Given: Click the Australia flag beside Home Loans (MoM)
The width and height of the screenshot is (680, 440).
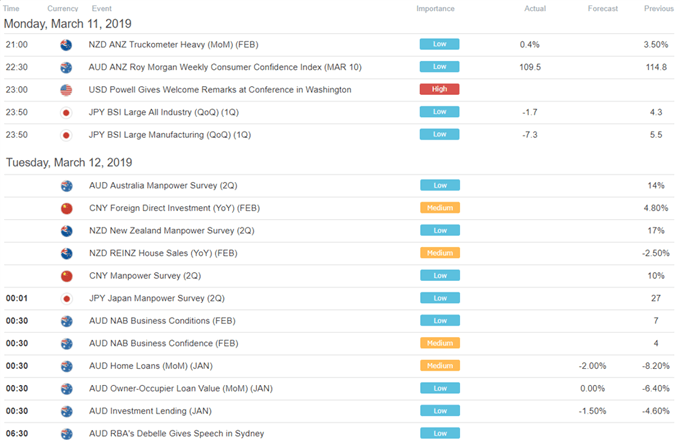Looking at the screenshot, I should pyautogui.click(x=66, y=366).
